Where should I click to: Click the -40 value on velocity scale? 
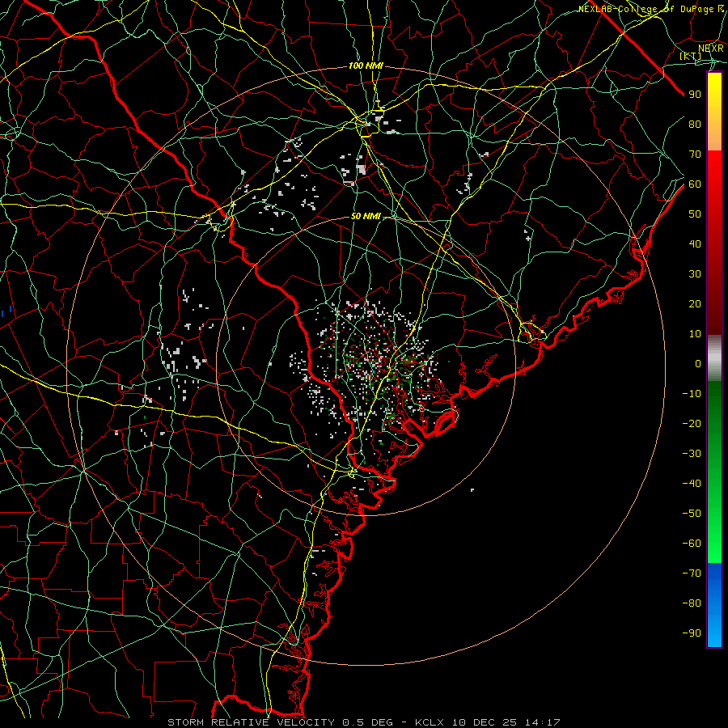click(x=692, y=484)
